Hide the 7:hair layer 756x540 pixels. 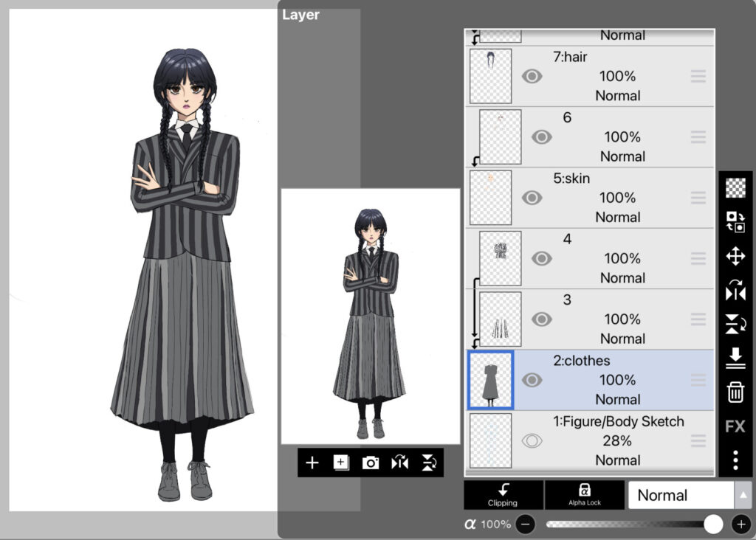532,76
